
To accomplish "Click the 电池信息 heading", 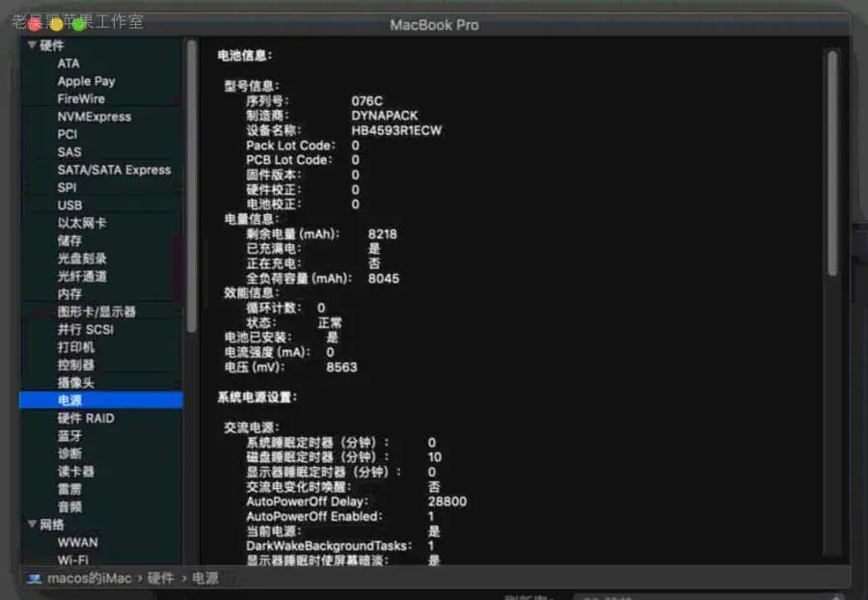I will (x=245, y=55).
